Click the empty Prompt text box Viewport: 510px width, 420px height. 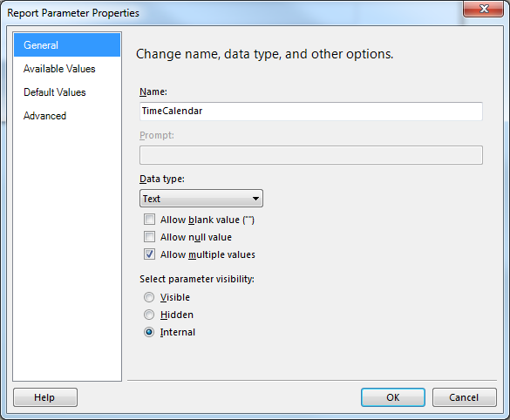pyautogui.click(x=311, y=155)
